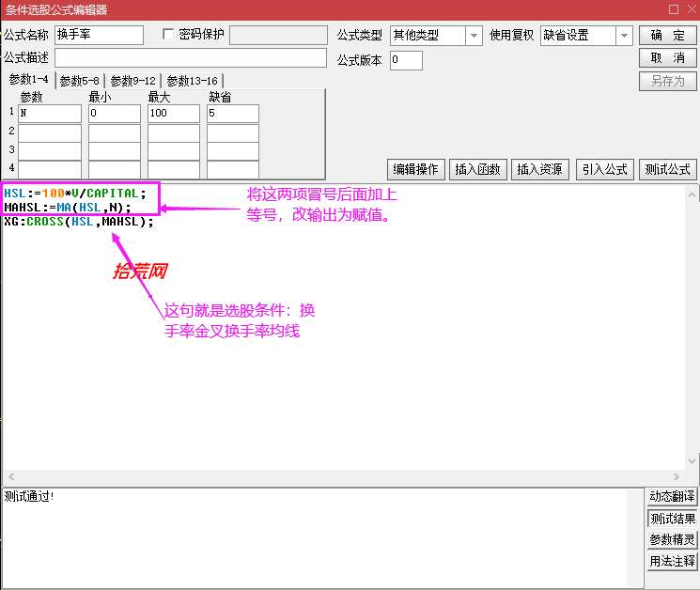The height and width of the screenshot is (590, 700).
Task: Click the password input field
Action: pos(278,35)
